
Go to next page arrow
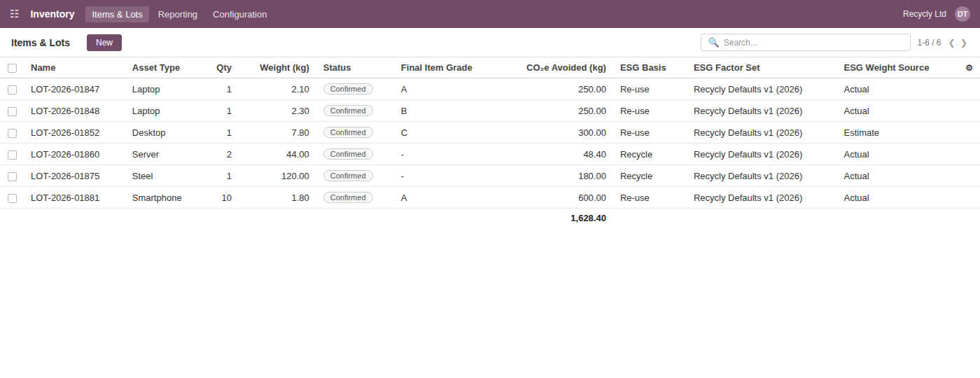click(x=964, y=43)
